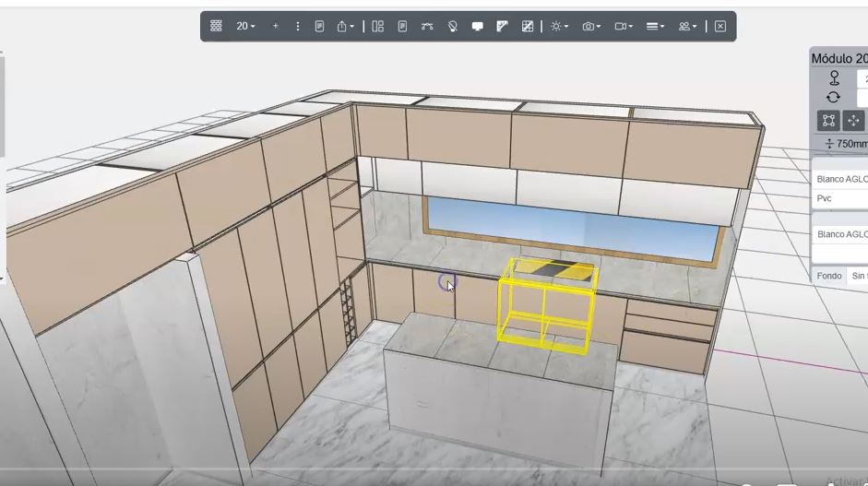Click the Pvc material field
The image size is (868, 486).
coord(839,198)
